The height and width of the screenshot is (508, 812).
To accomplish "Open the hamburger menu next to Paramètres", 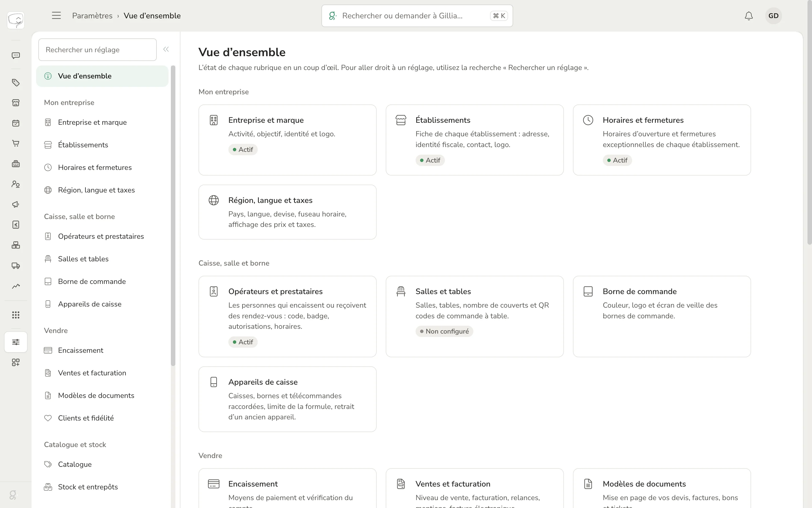I will point(56,16).
